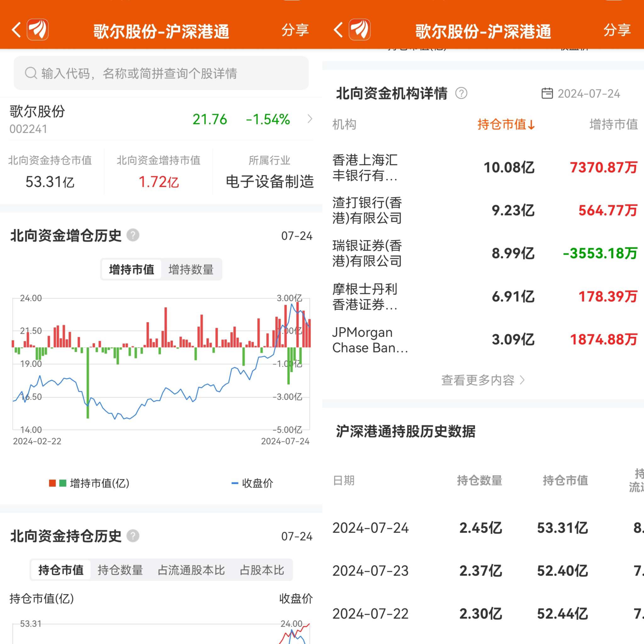Select the 2024-07-24 history row date

(370, 528)
